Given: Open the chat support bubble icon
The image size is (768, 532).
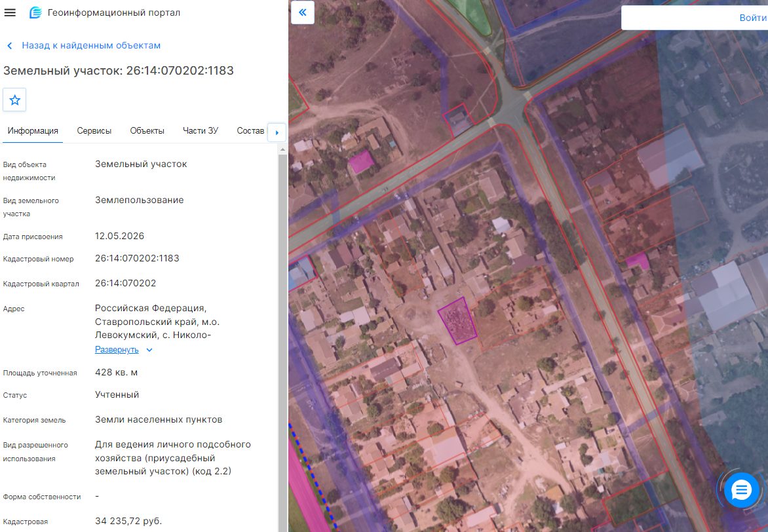Looking at the screenshot, I should point(741,490).
